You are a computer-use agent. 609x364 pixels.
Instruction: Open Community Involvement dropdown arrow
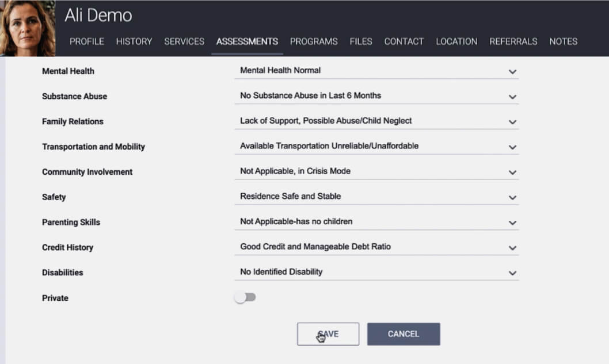pyautogui.click(x=512, y=172)
